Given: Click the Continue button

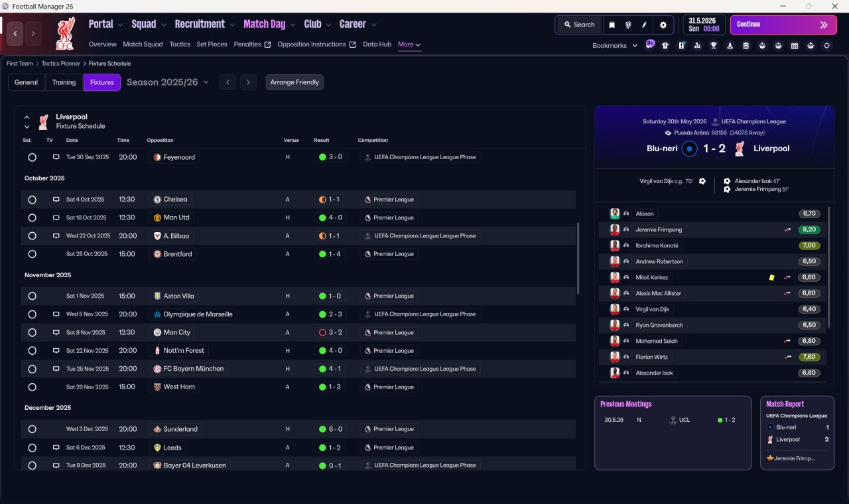Looking at the screenshot, I should [783, 25].
